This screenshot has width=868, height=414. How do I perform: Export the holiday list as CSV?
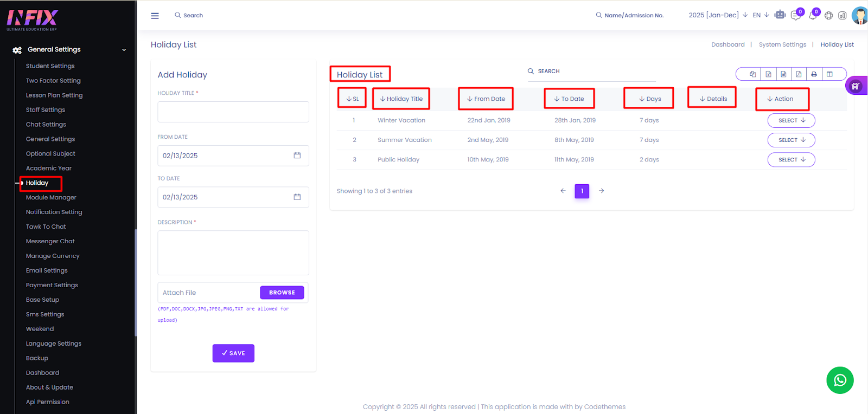tap(783, 74)
